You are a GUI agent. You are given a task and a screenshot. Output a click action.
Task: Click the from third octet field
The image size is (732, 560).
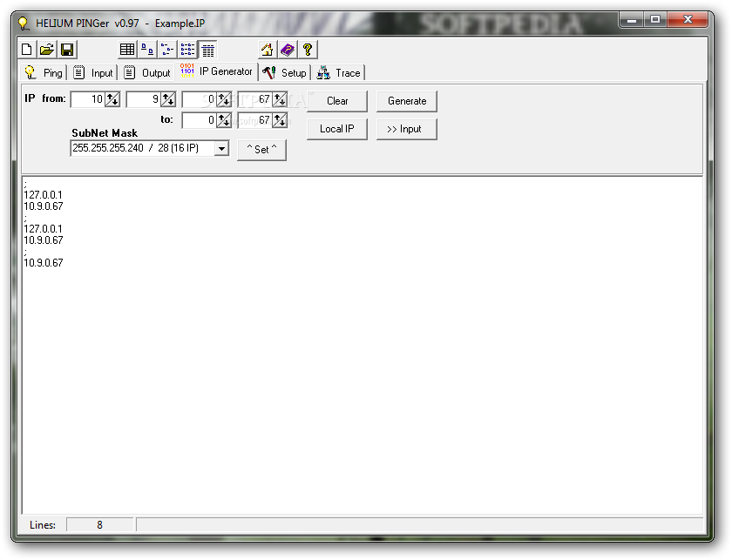coord(199,99)
